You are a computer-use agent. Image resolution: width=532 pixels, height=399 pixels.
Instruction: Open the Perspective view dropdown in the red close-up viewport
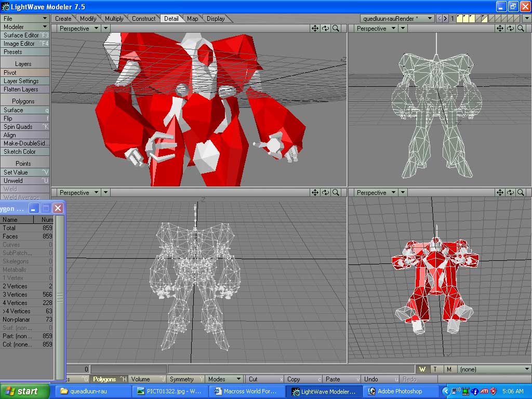[78, 29]
